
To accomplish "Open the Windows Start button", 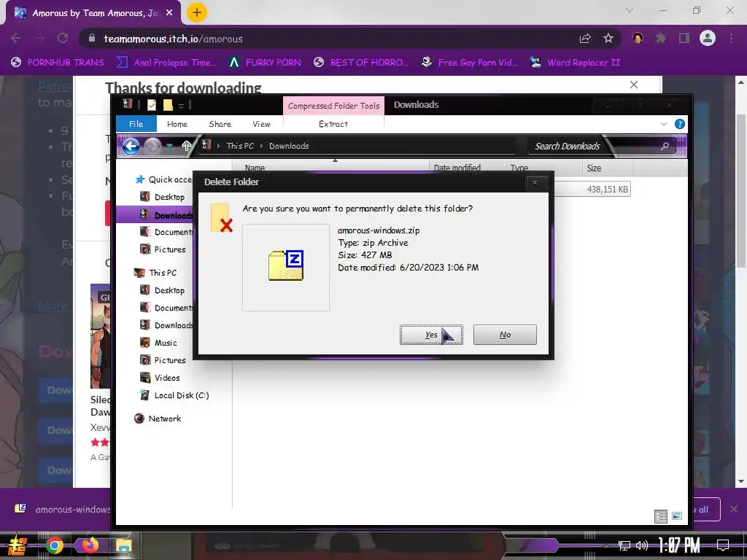I will coord(18,545).
